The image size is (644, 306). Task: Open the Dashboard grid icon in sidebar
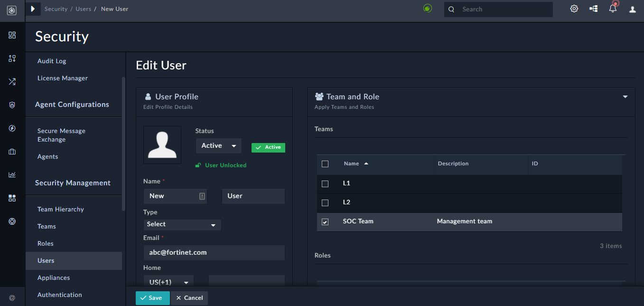tap(12, 35)
